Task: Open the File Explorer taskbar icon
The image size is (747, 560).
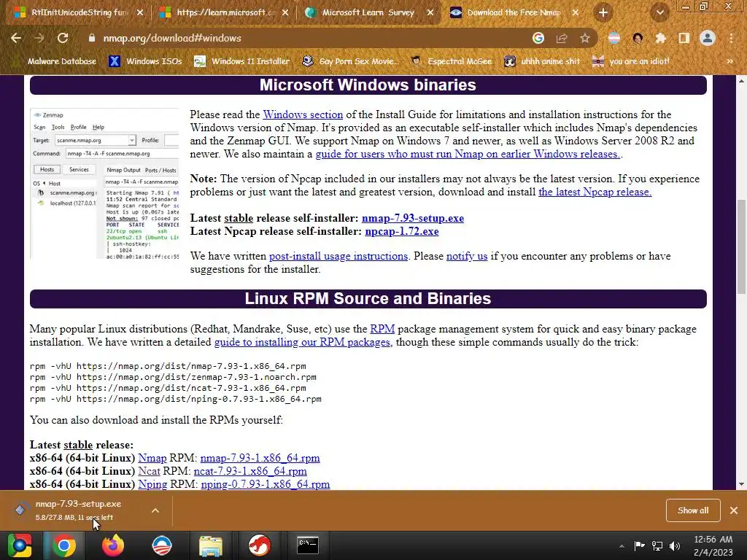Action: [x=210, y=545]
